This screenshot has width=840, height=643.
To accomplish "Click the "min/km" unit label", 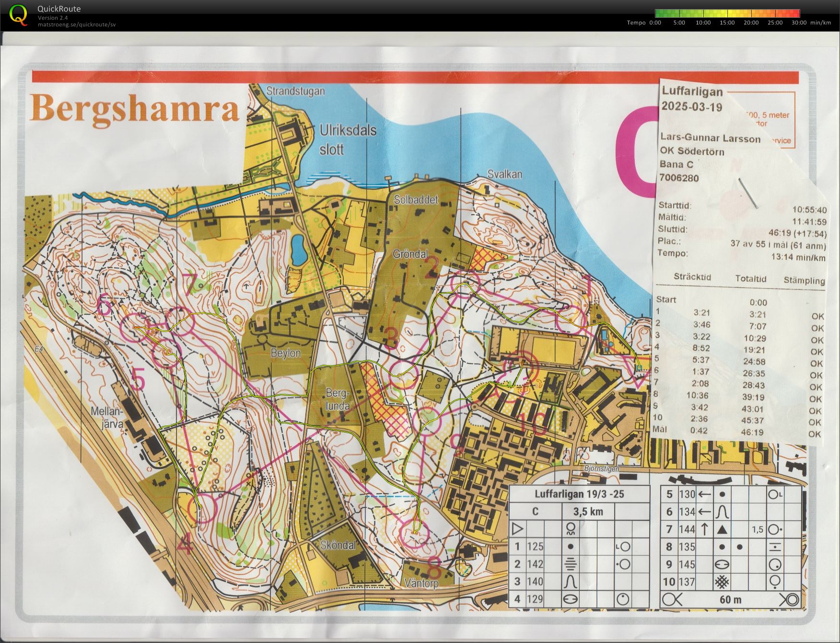I will tap(821, 23).
